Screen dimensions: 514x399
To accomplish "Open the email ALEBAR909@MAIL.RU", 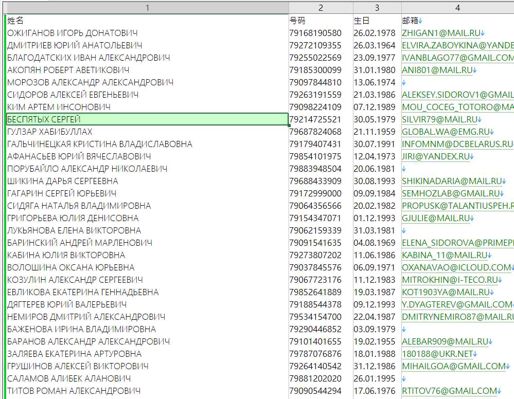I will point(445,341).
